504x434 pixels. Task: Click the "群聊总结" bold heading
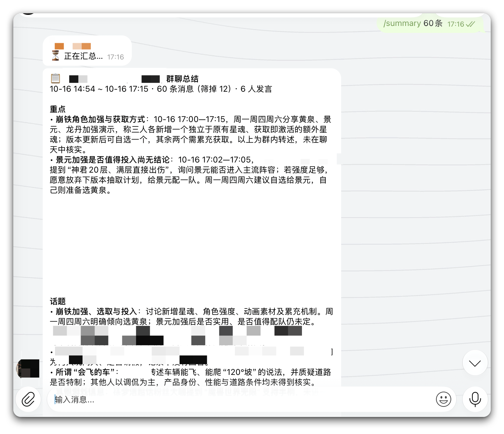182,79
